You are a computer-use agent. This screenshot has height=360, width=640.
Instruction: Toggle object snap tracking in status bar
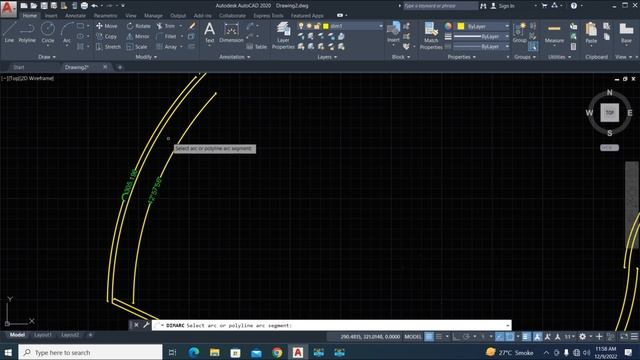[x=500, y=337]
